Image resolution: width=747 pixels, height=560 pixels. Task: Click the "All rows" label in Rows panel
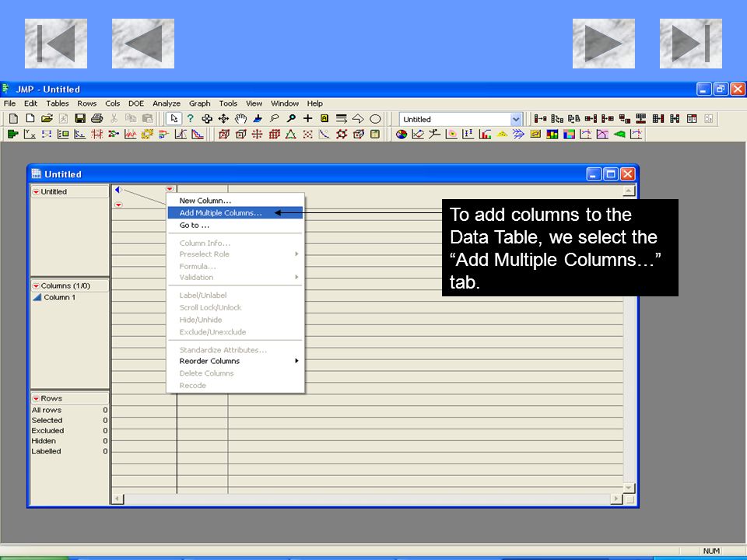47,410
